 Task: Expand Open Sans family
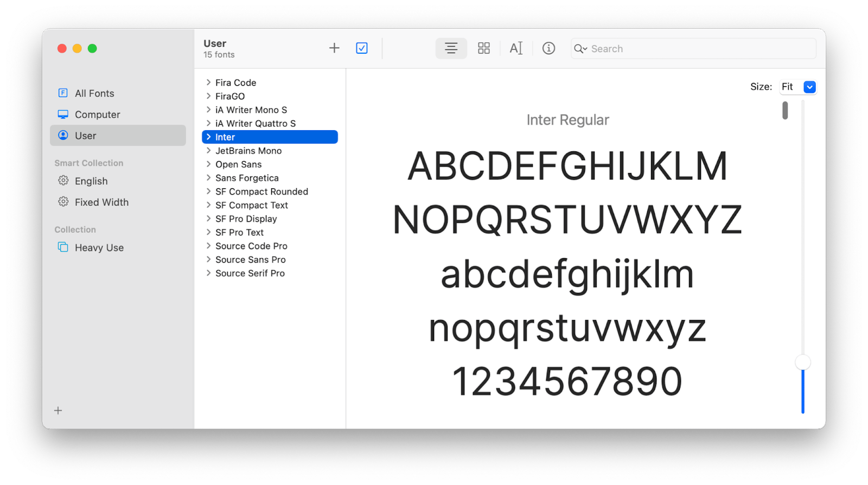point(208,164)
